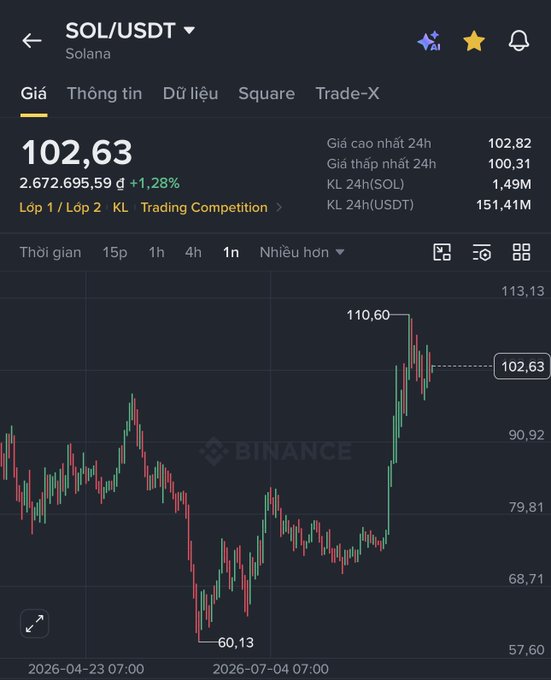The height and width of the screenshot is (680, 551).
Task: Expand the SOL/USDT pair selector dropdown
Action: click(x=130, y=30)
